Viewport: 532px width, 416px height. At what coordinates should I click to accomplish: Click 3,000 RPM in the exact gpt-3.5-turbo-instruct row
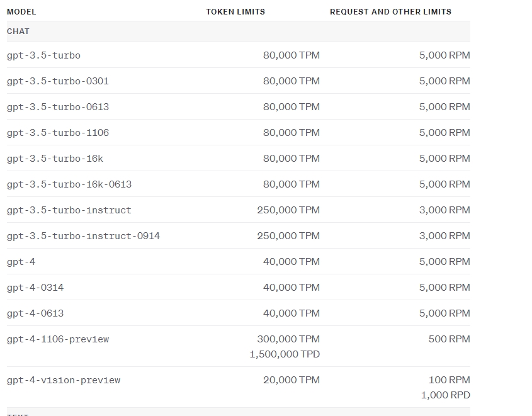tap(444, 210)
